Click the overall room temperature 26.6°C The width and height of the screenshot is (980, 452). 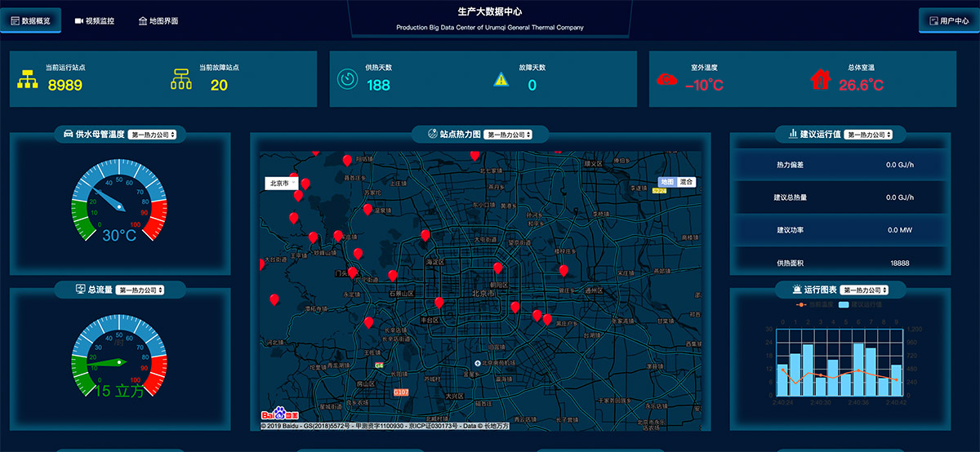(861, 85)
